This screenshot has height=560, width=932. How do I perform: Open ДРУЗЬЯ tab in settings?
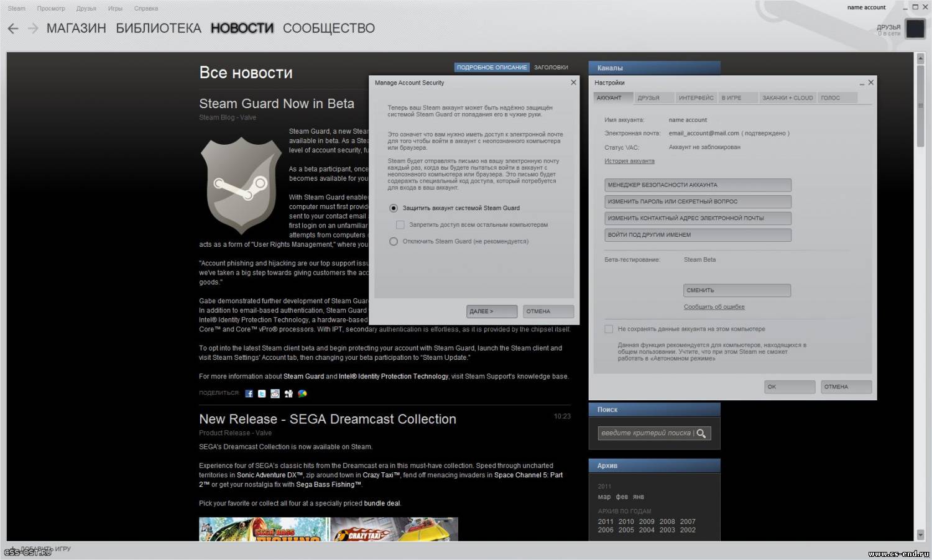pos(655,98)
